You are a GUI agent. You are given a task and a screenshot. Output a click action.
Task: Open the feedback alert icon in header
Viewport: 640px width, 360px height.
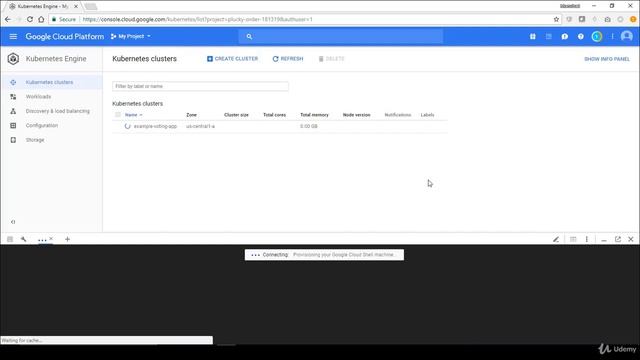564,36
